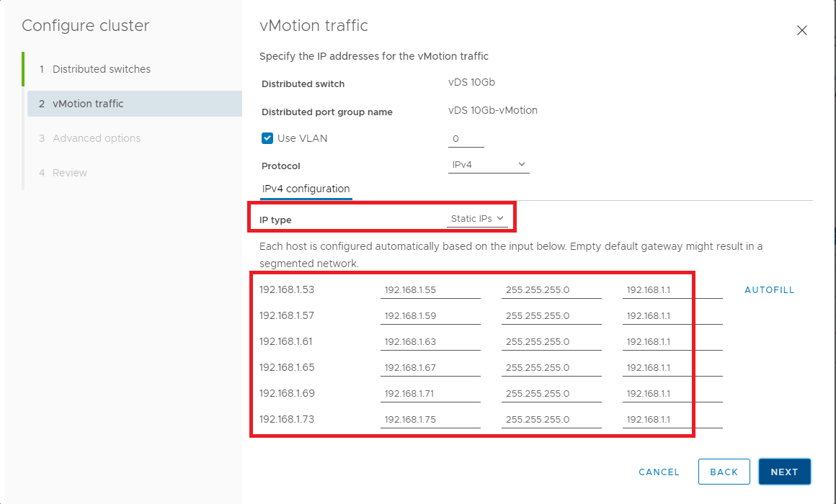Open the Protocol IPv4 dropdown
The image size is (836, 504).
[489, 165]
